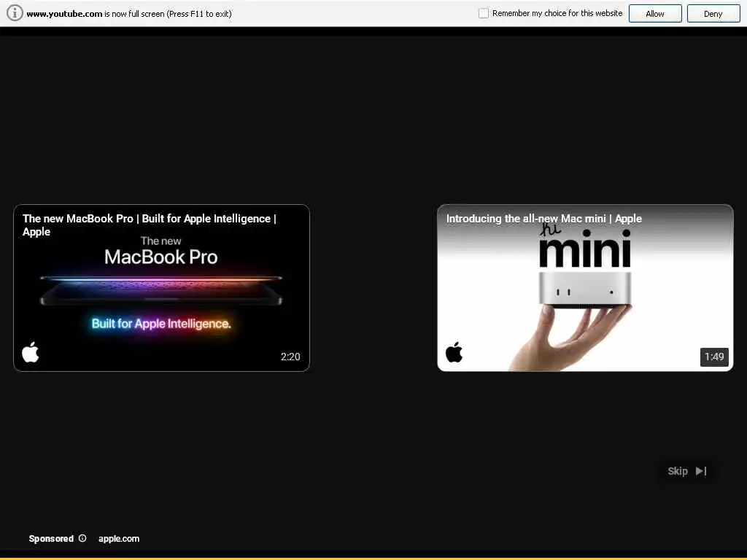Image resolution: width=747 pixels, height=560 pixels.
Task: Open the new MacBook Pro video card
Action: pyautogui.click(x=161, y=287)
